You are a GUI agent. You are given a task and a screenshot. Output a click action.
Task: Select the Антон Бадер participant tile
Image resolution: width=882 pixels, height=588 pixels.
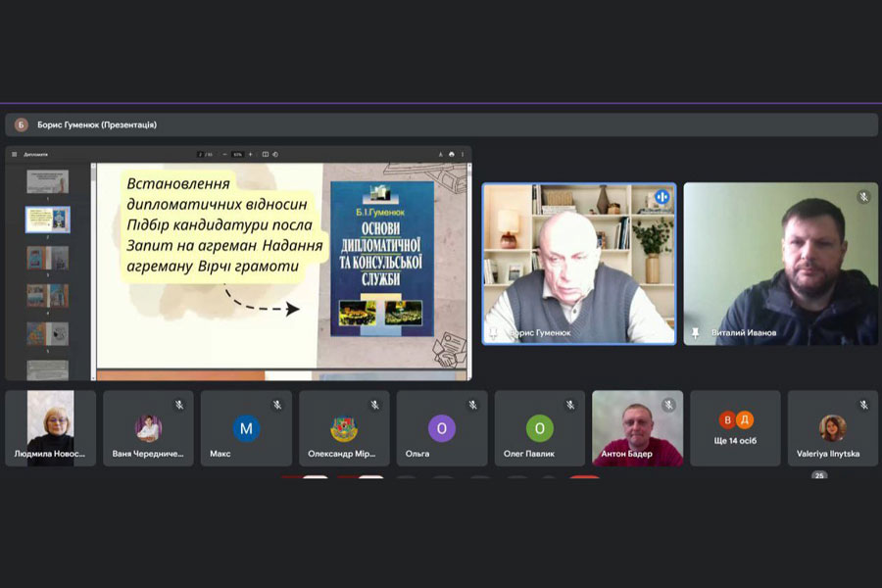coord(637,428)
